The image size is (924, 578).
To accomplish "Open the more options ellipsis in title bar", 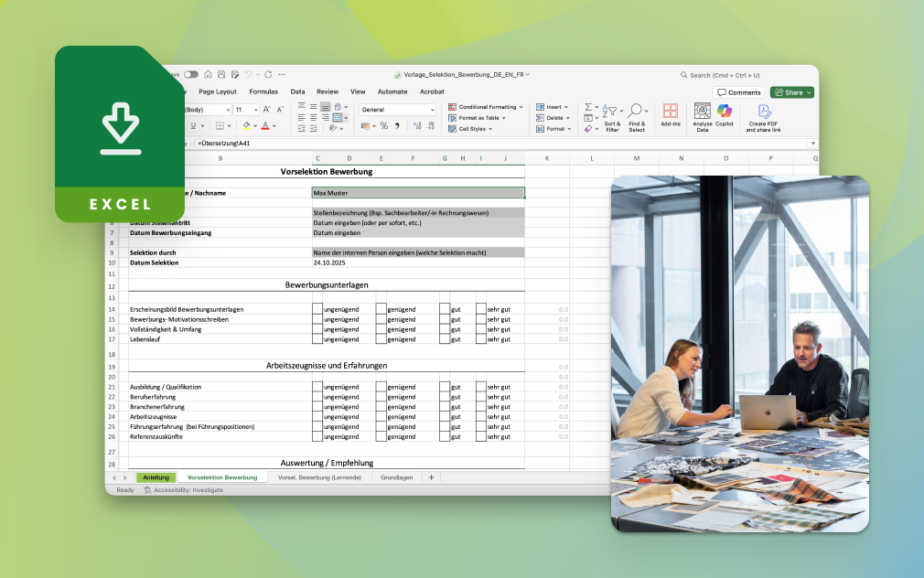I will [282, 74].
